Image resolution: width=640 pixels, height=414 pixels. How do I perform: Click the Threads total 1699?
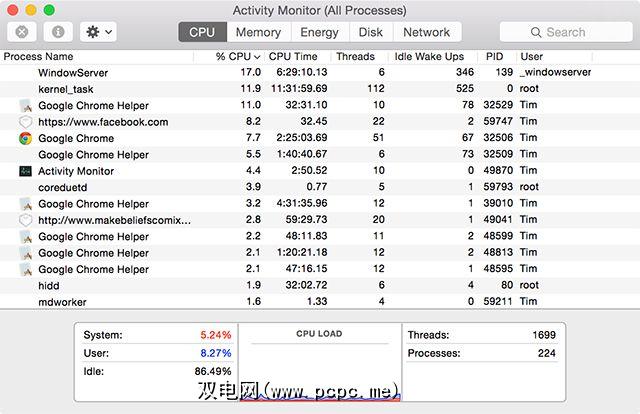(x=544, y=335)
